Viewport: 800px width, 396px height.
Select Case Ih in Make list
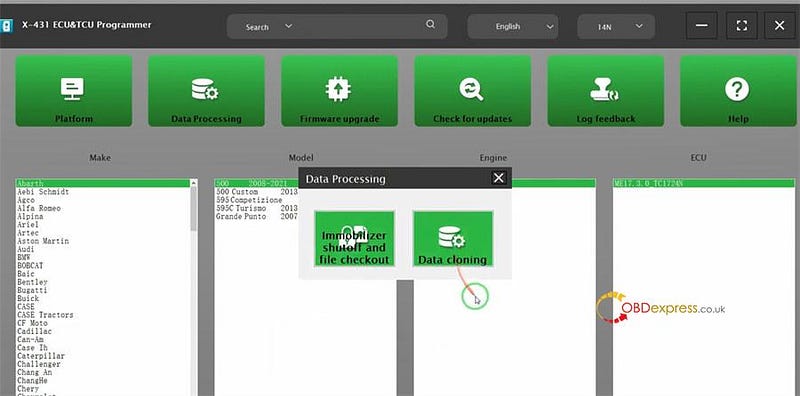(x=103, y=348)
